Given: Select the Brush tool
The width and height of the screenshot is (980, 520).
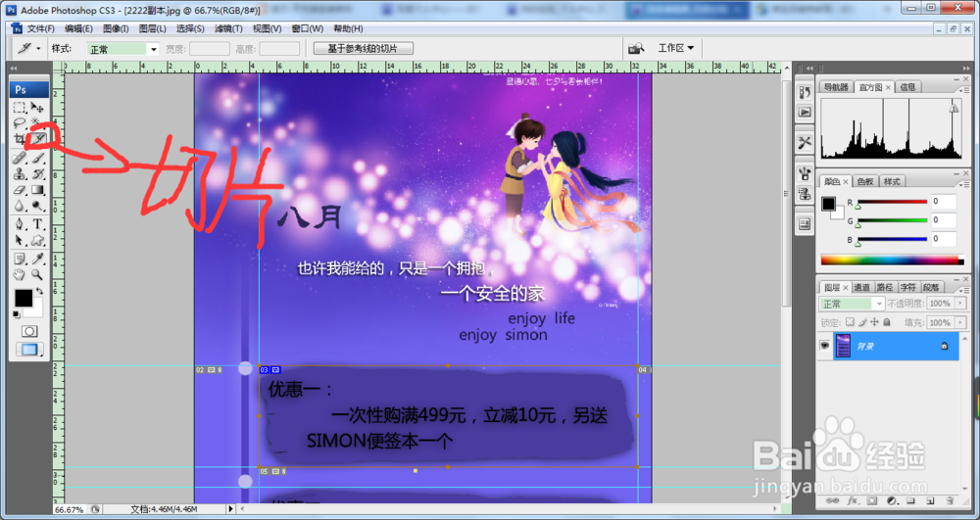Looking at the screenshot, I should click(x=38, y=158).
